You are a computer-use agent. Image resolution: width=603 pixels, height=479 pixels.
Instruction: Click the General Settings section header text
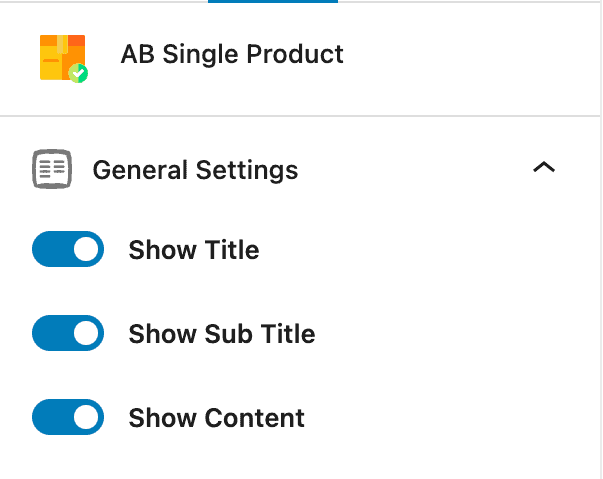point(195,170)
